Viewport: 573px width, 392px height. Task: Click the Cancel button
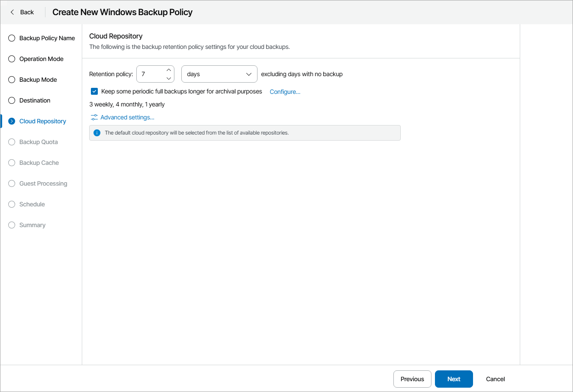click(495, 379)
